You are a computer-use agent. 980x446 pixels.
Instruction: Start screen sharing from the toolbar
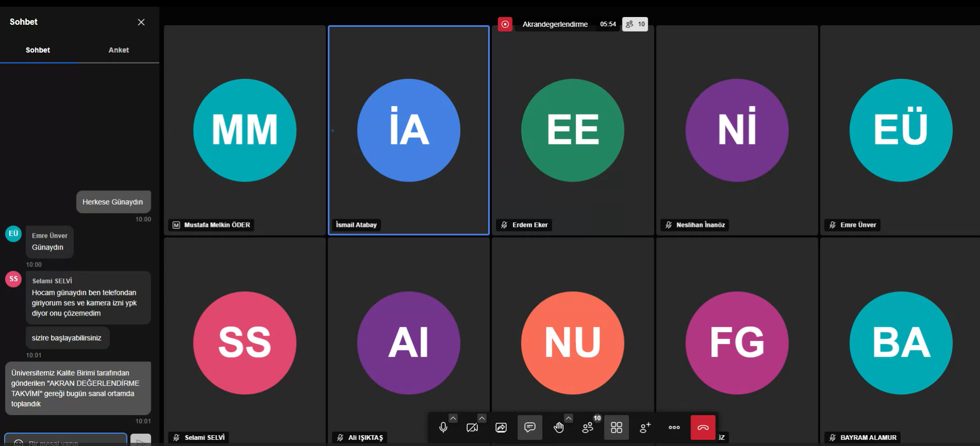click(501, 427)
